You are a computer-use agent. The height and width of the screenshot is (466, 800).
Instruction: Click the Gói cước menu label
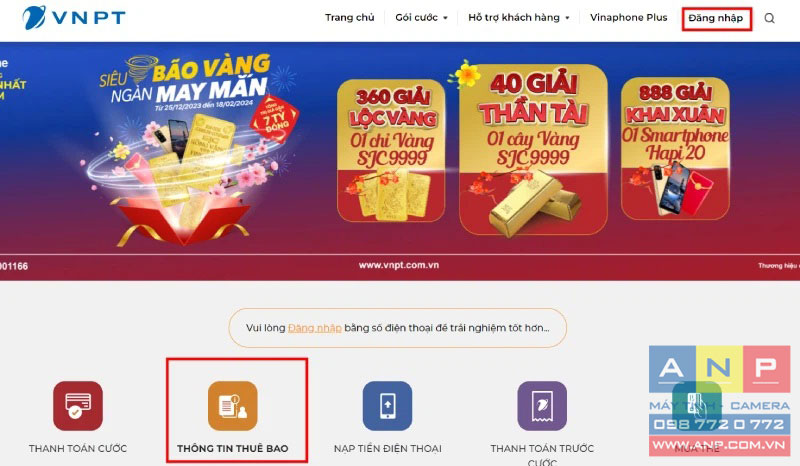click(x=416, y=17)
